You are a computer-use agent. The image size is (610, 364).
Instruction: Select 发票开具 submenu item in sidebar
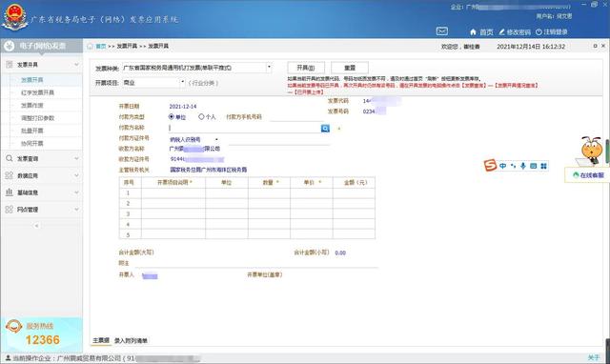(x=31, y=80)
